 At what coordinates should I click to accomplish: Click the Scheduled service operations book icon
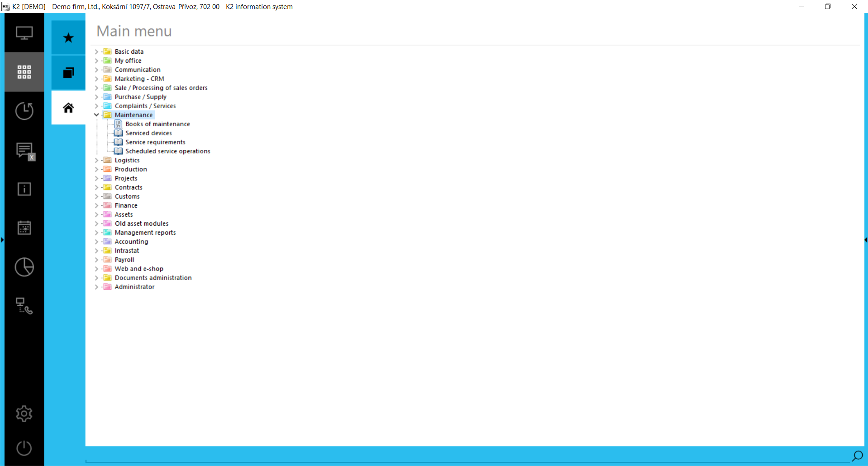click(118, 151)
